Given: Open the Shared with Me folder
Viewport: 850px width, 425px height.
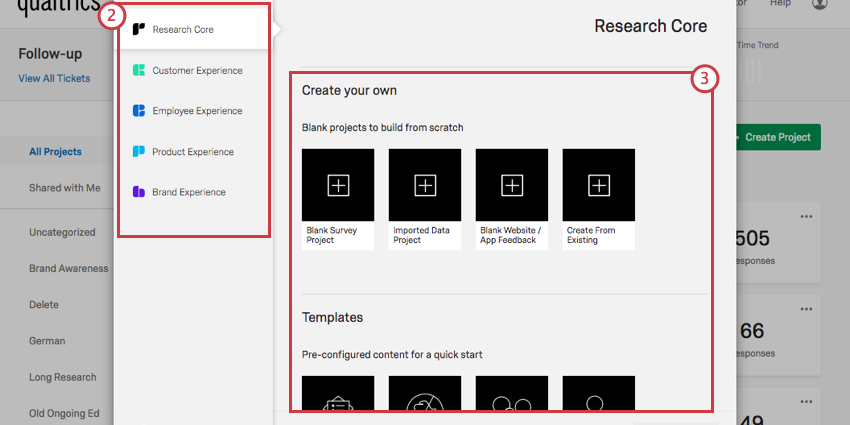Looking at the screenshot, I should 64,188.
